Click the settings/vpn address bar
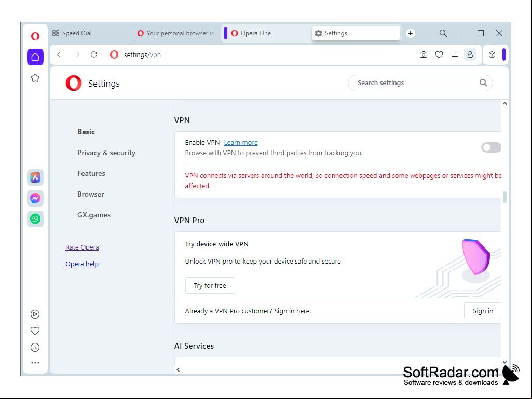The height and width of the screenshot is (399, 532). click(142, 54)
